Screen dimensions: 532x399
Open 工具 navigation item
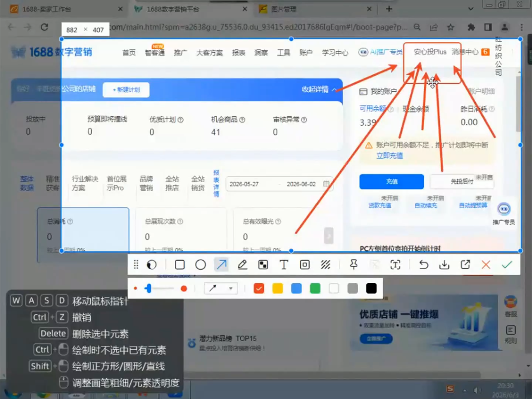tap(284, 53)
